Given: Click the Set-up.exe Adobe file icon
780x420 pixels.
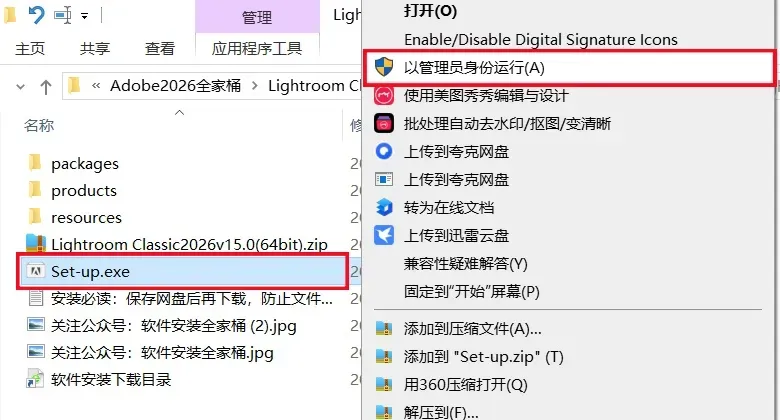Looking at the screenshot, I should pyautogui.click(x=35, y=271).
